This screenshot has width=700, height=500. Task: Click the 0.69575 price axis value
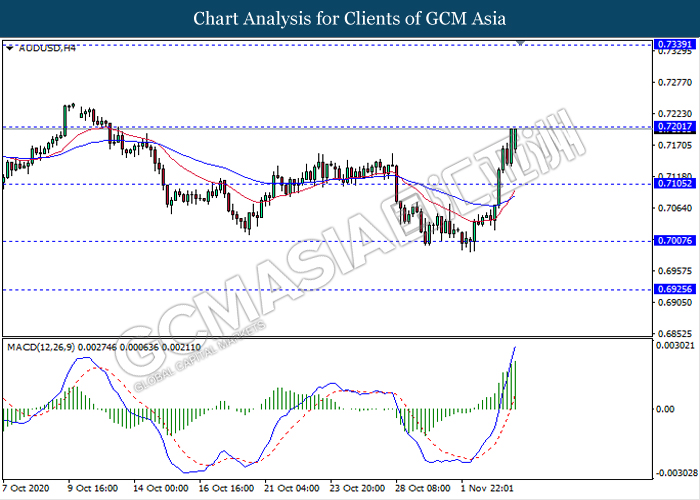[675, 271]
